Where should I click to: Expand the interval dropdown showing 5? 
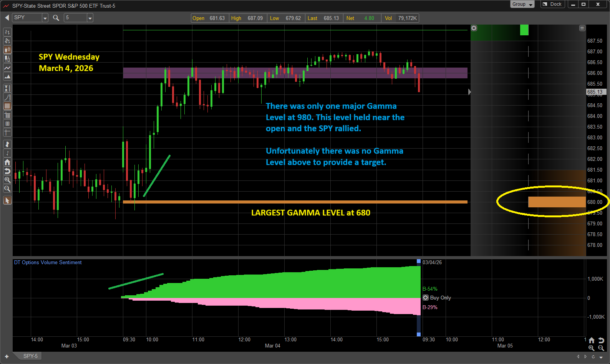click(90, 18)
